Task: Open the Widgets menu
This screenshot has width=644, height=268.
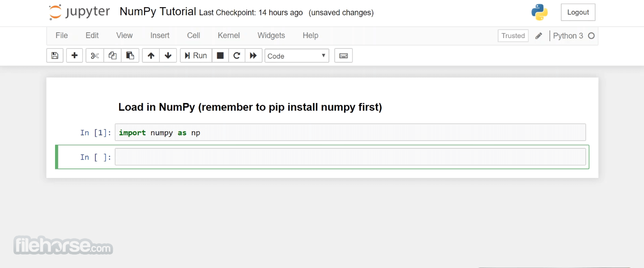Action: coord(271,35)
